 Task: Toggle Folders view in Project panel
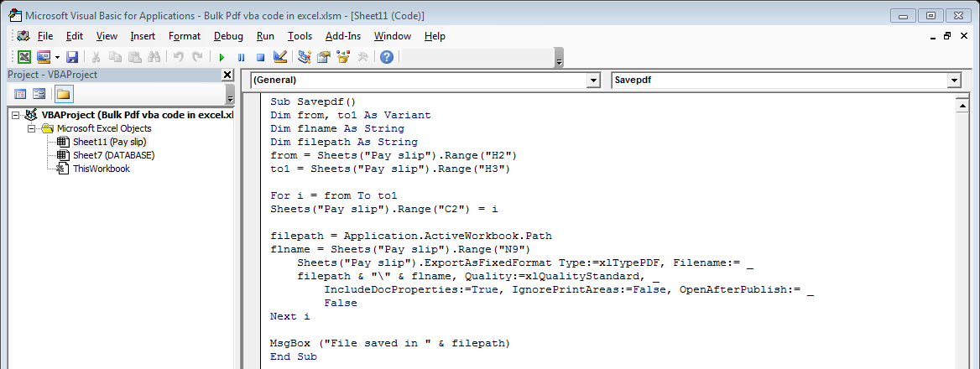tap(64, 93)
